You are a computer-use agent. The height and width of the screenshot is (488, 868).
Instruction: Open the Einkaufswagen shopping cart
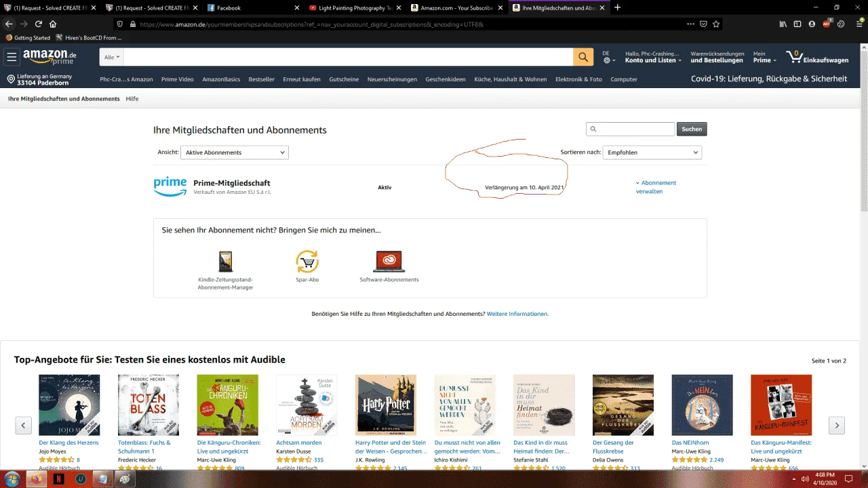817,57
